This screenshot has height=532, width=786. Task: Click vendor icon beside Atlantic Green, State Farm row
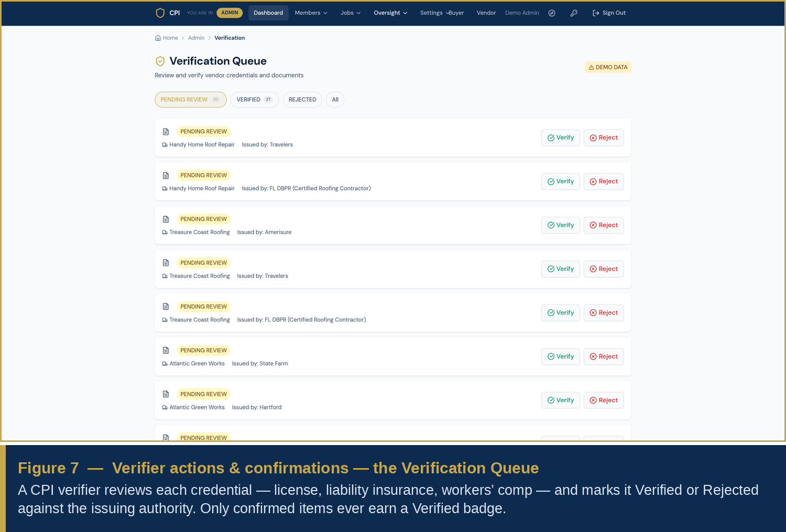165,364
